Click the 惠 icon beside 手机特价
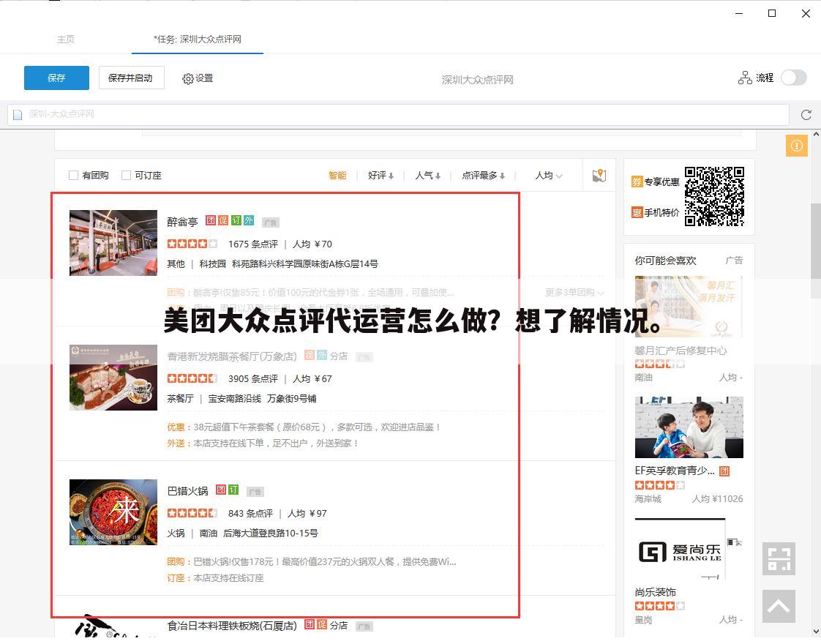The image size is (821, 644). [x=636, y=213]
